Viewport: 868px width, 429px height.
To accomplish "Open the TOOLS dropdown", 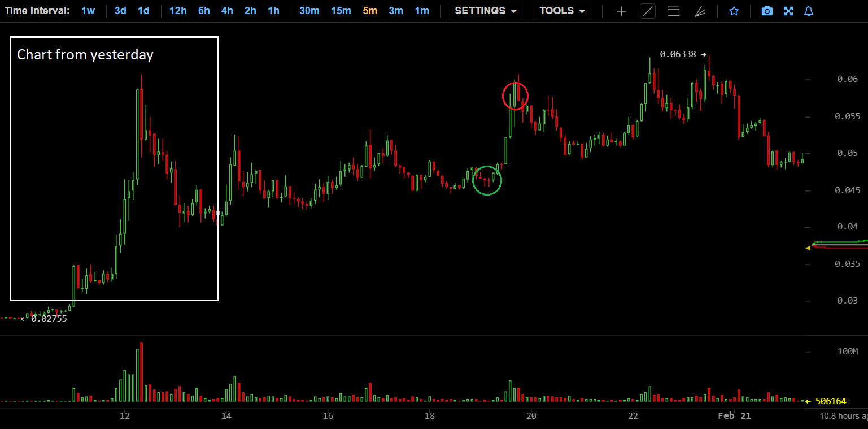I will (562, 11).
